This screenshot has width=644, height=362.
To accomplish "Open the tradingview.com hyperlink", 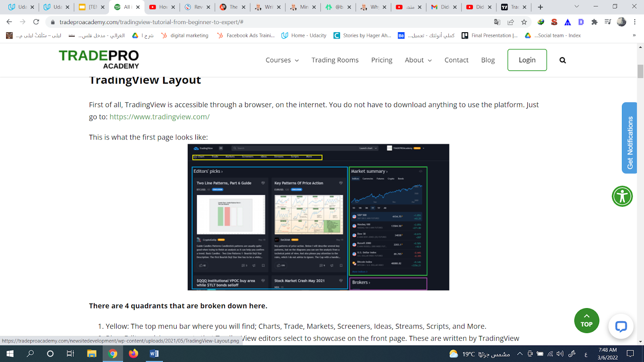I will pyautogui.click(x=159, y=117).
